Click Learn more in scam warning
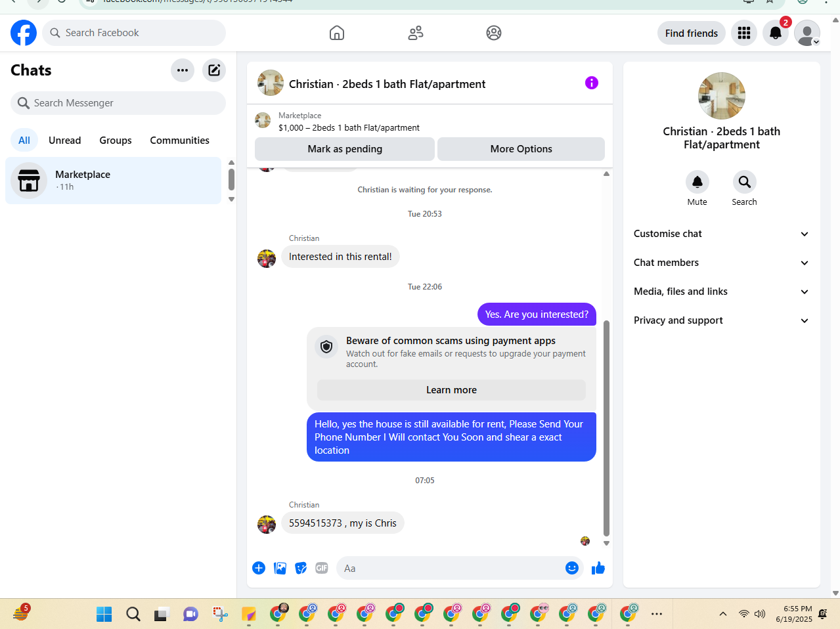The width and height of the screenshot is (840, 629). (x=452, y=390)
